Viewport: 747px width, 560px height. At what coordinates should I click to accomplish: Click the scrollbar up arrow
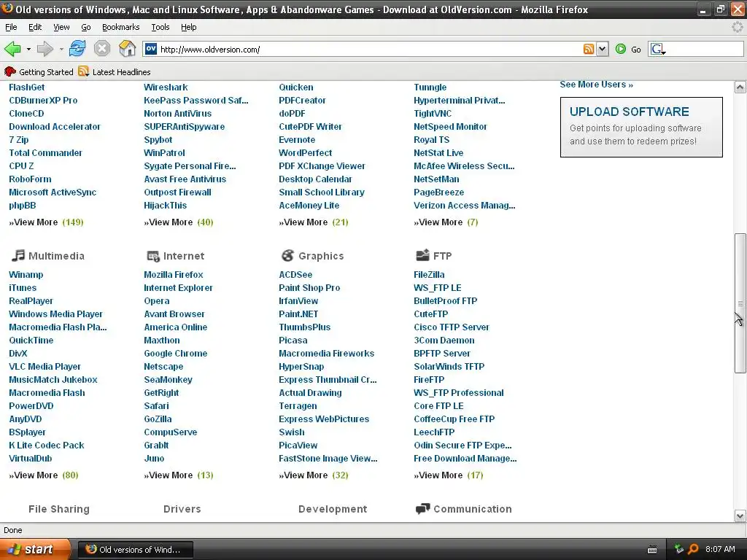(x=740, y=87)
